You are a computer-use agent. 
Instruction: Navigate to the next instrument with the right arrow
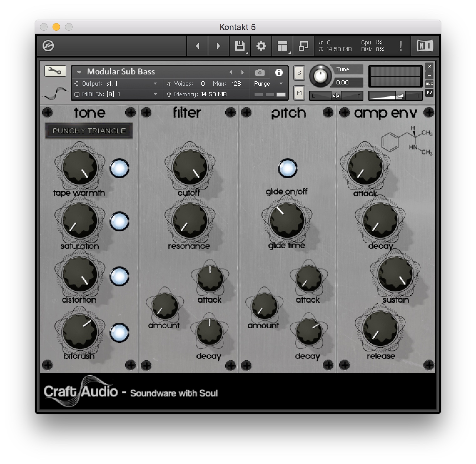[x=243, y=72]
